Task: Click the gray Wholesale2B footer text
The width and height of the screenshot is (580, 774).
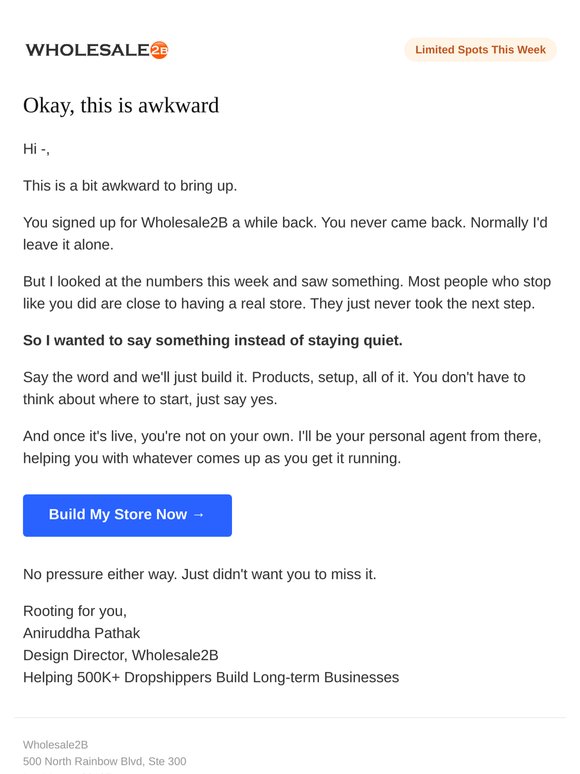Action: [55, 745]
